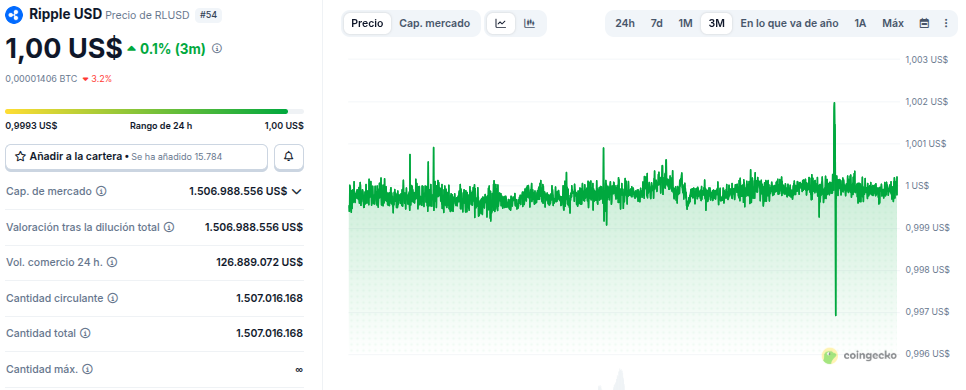This screenshot has width=966, height=390.
Task: Switch to line chart view icon
Action: (x=501, y=23)
